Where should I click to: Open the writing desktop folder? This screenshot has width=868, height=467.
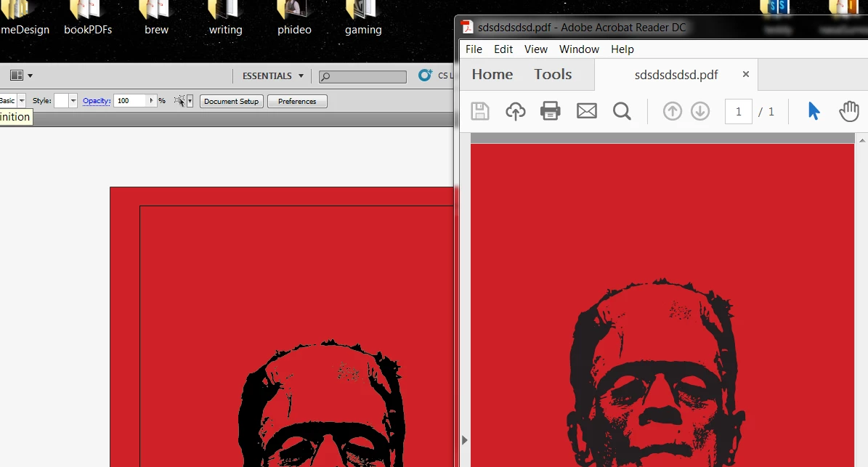coord(225,18)
